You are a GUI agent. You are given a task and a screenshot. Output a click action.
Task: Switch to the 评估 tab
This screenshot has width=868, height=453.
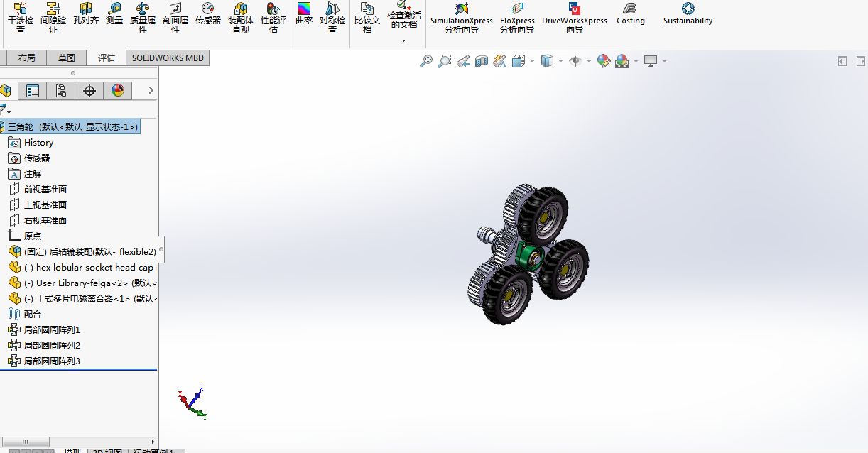click(x=106, y=58)
